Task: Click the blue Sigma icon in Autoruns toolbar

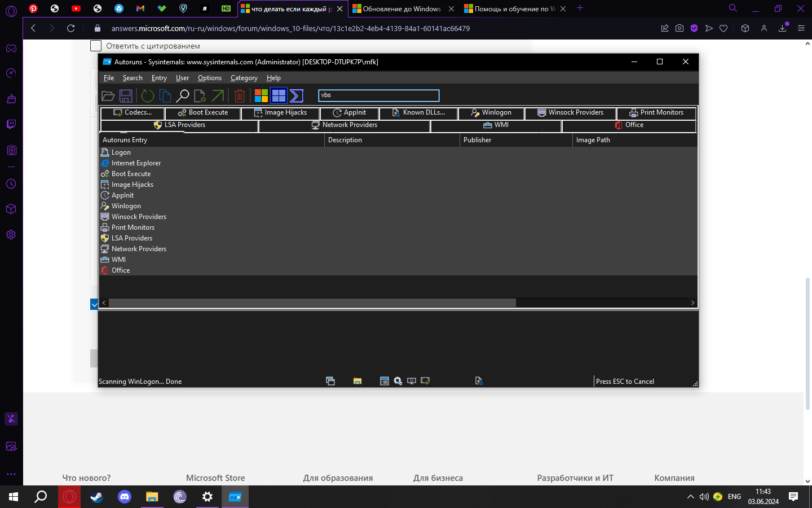Action: 297,96
